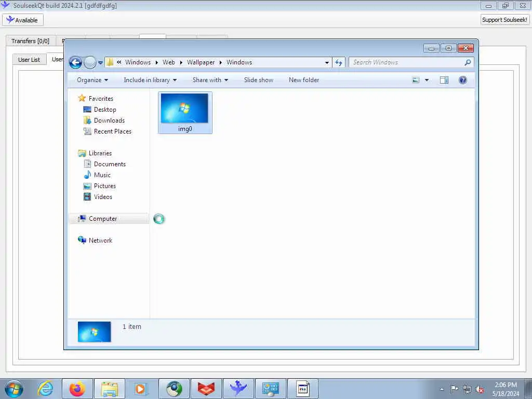This screenshot has height=399, width=532.
Task: Select Libraries in the navigation pane
Action: pos(100,153)
